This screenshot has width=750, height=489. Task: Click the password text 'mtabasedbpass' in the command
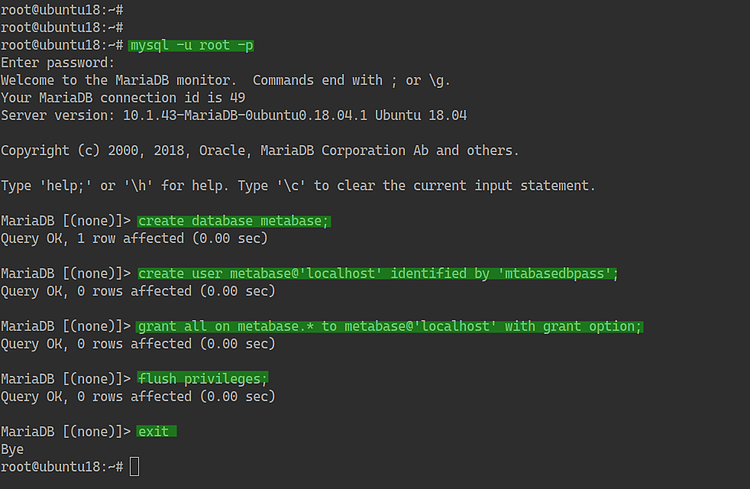[x=555, y=274]
